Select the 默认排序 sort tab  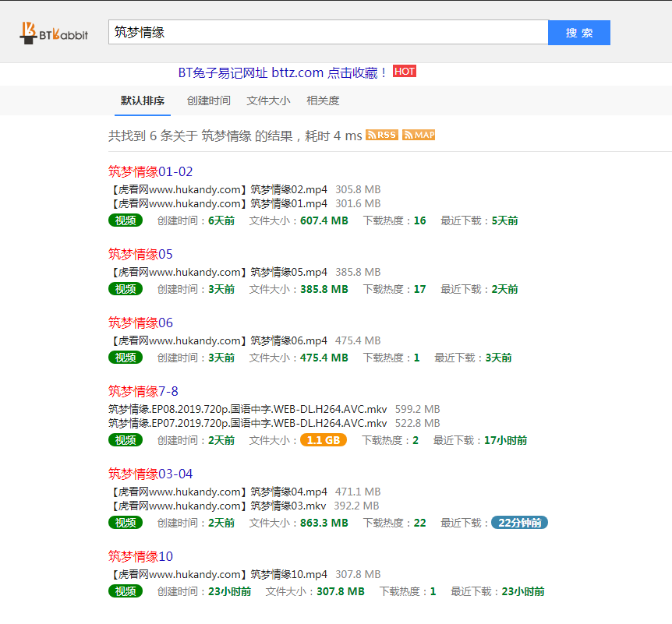coord(143,100)
